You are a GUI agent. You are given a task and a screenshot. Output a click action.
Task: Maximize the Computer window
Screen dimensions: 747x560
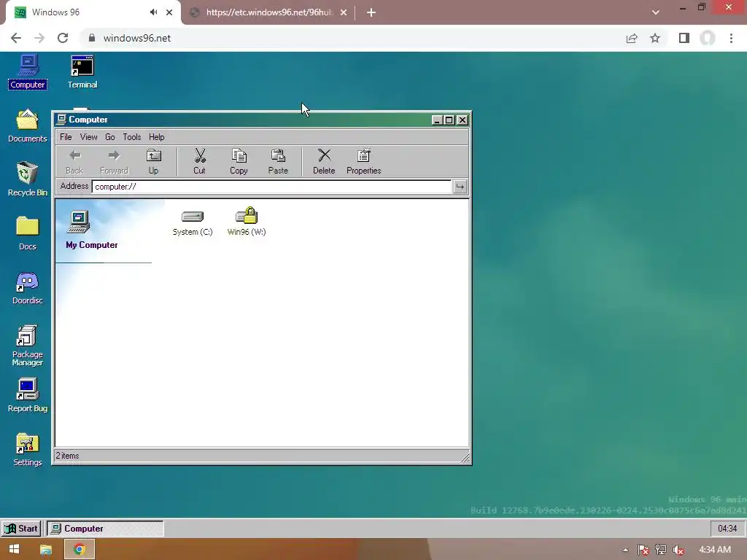pos(449,120)
